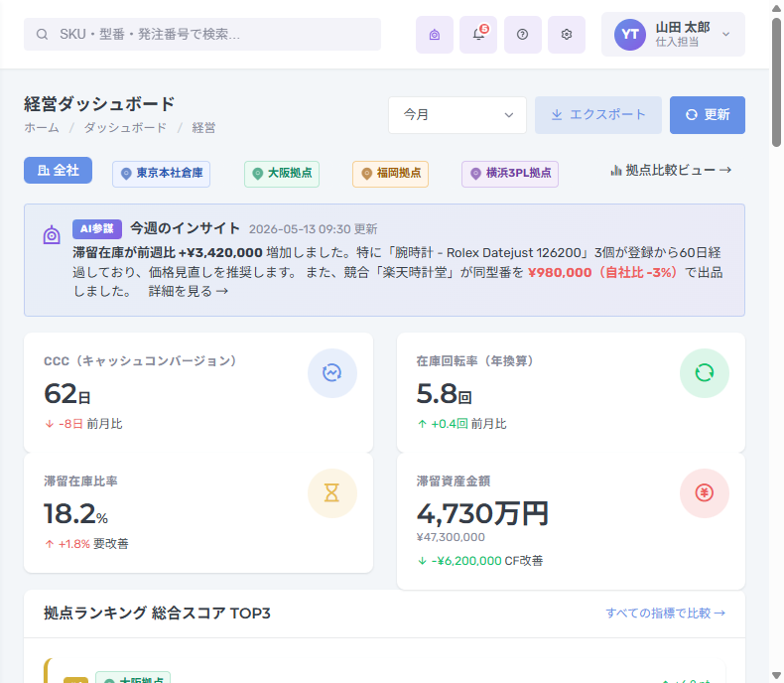Click the +1.8% 要改善 text

86,544
